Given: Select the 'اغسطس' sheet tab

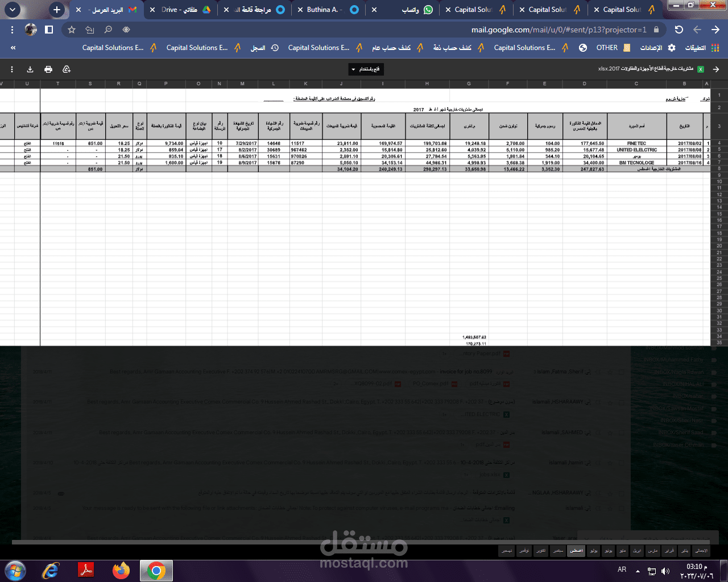Looking at the screenshot, I should (576, 551).
